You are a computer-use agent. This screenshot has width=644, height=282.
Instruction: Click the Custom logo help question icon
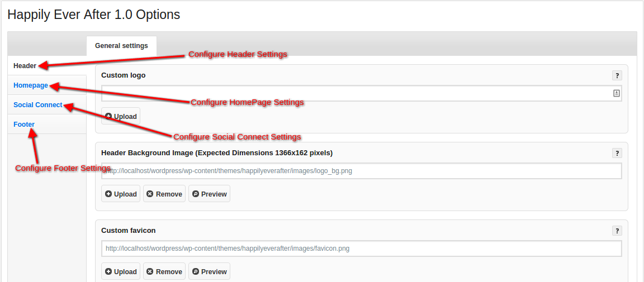(x=617, y=75)
